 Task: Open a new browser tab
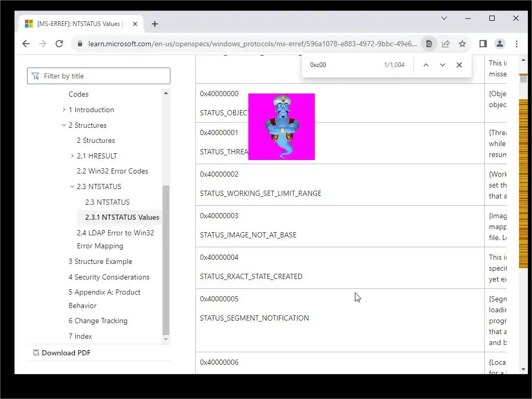(155, 24)
